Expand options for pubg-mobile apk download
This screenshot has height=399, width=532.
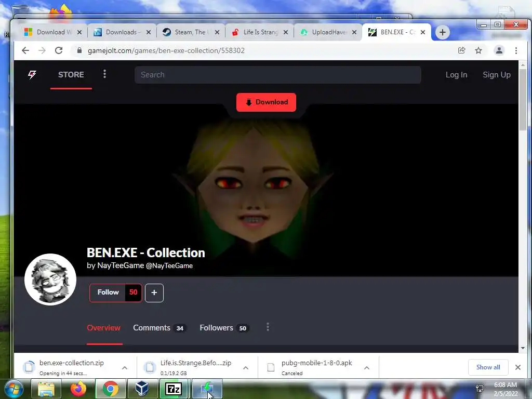coord(367,368)
